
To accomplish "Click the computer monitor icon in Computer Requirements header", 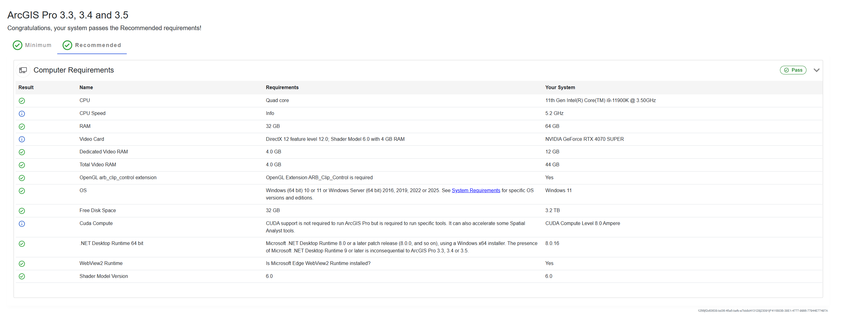I will 23,70.
